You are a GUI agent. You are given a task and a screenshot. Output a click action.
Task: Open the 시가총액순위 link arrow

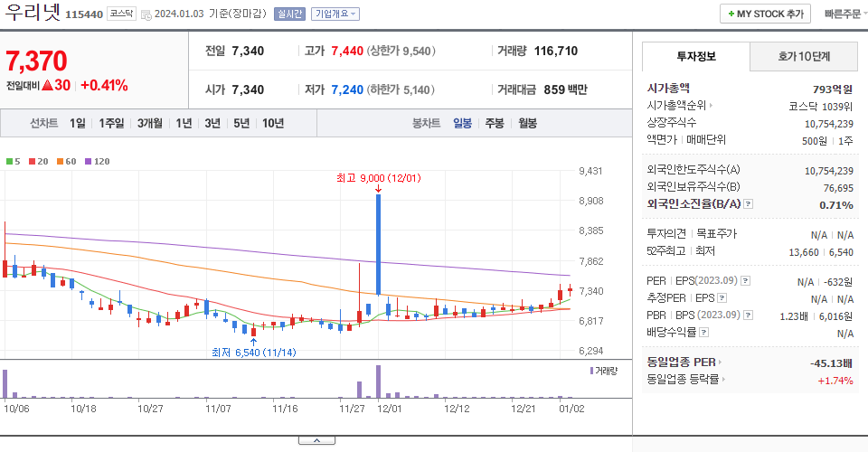pyautogui.click(x=711, y=105)
